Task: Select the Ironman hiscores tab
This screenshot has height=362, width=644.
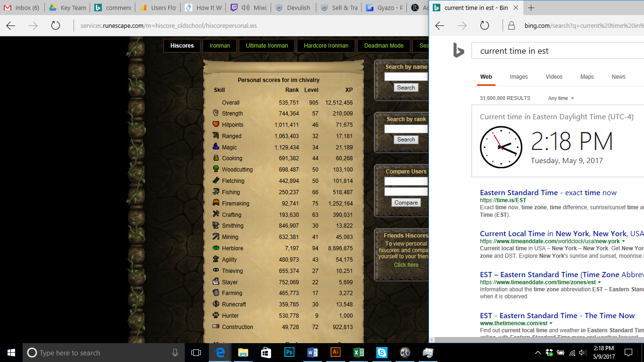Action: [220, 46]
